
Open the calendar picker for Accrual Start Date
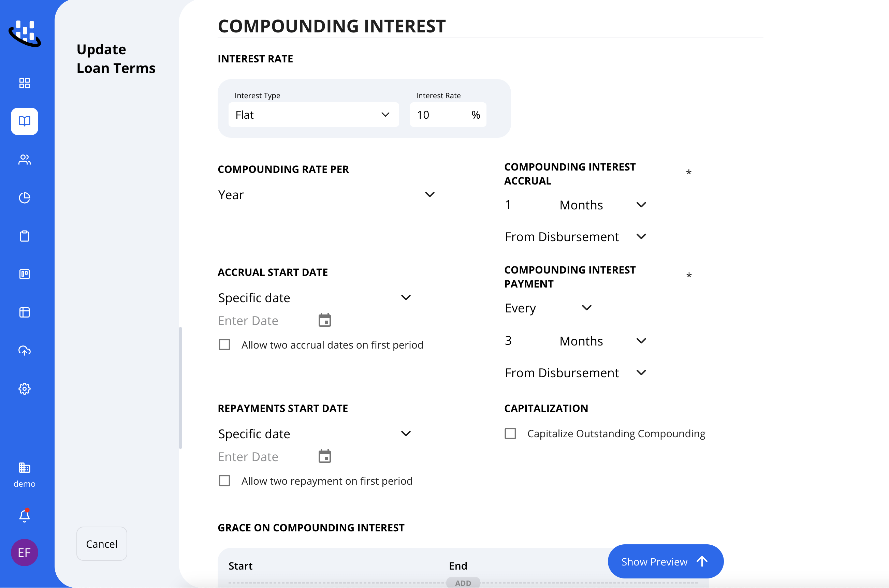[x=325, y=320]
